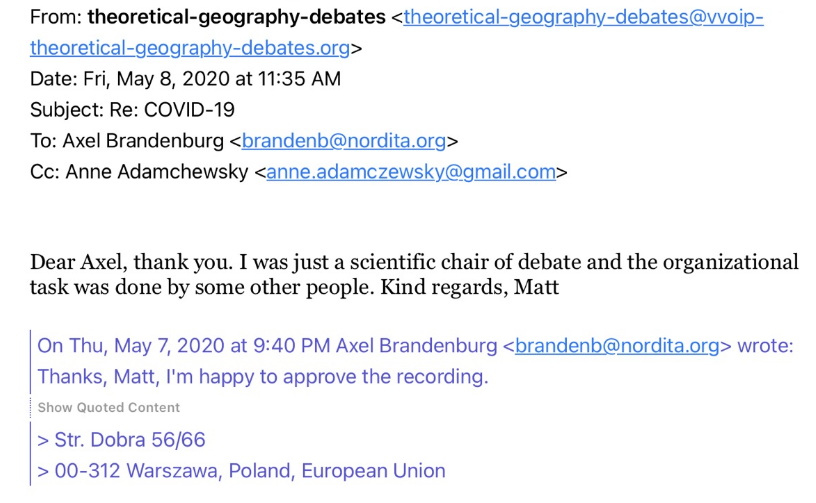Click the Date line Fri, May 8, 2020
Screen dimensions: 816x503
[x=185, y=79]
